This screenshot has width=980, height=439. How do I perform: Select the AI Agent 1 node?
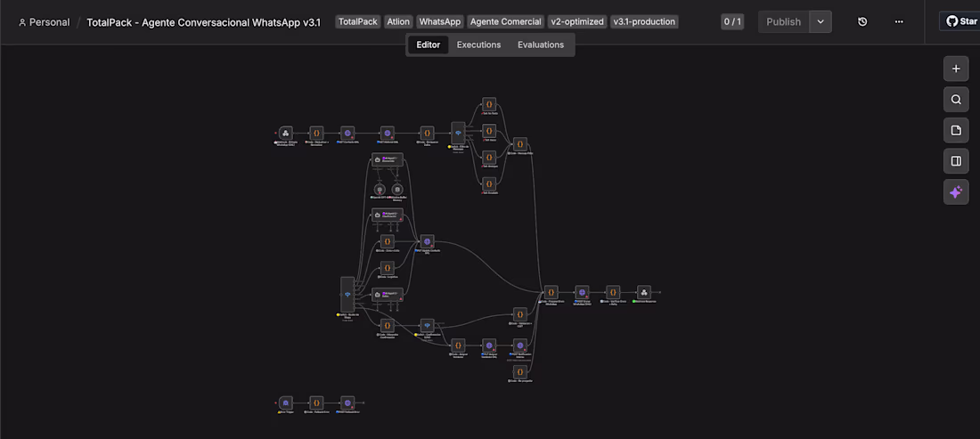(388, 159)
